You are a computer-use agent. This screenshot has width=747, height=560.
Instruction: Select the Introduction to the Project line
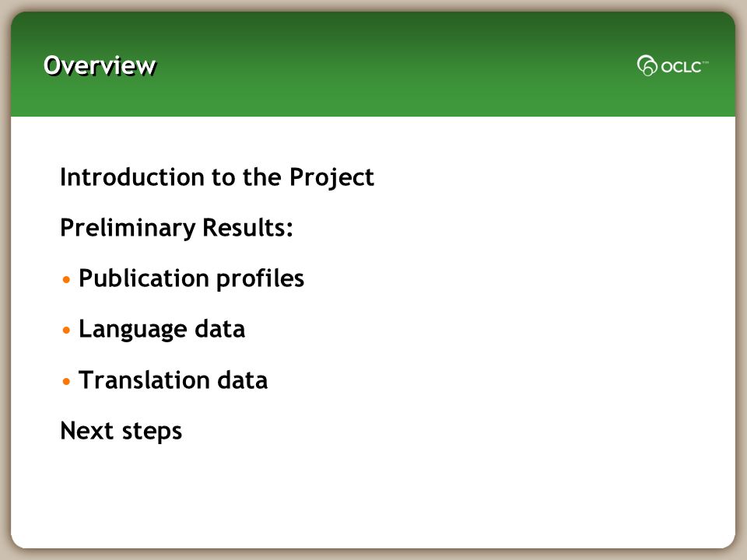pos(217,177)
